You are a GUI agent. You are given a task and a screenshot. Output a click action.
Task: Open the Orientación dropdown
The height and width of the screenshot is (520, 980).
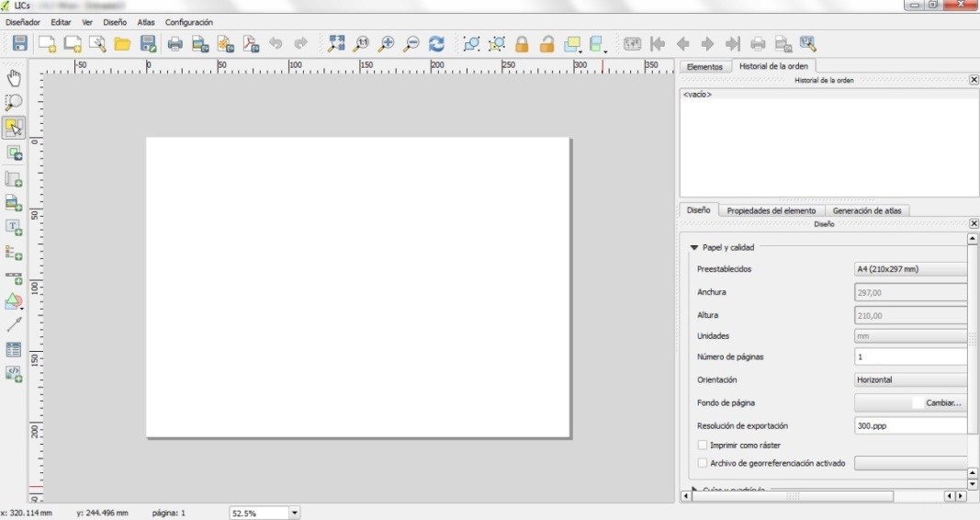(x=910, y=379)
